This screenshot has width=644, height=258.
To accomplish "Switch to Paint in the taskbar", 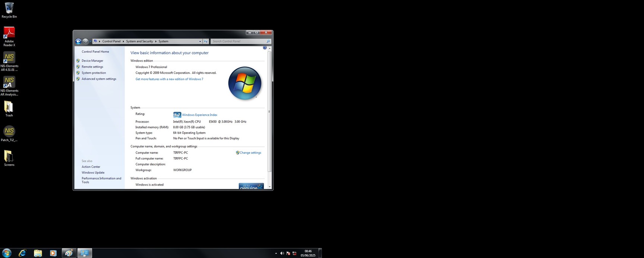I will point(69,253).
